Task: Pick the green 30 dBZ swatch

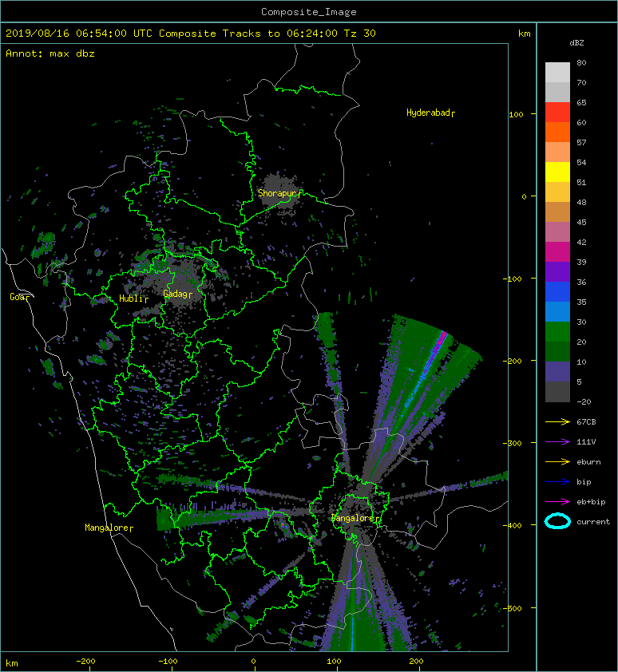Action: tap(557, 331)
